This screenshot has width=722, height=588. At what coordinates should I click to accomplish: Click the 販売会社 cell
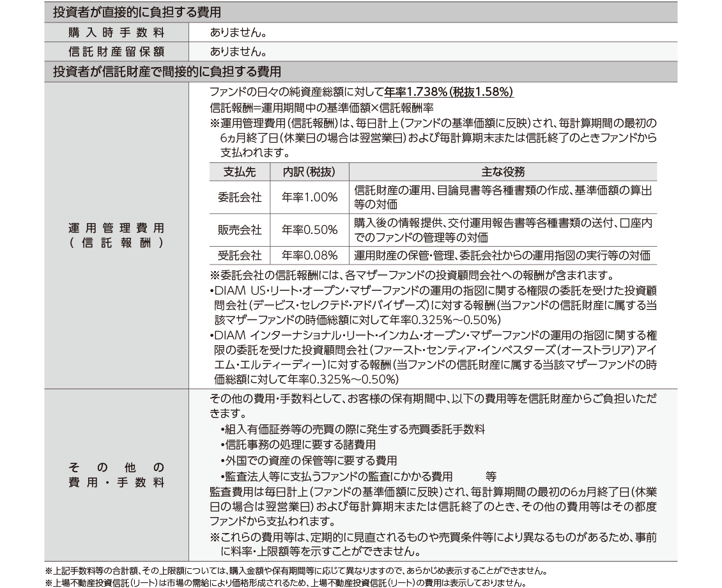click(240, 230)
